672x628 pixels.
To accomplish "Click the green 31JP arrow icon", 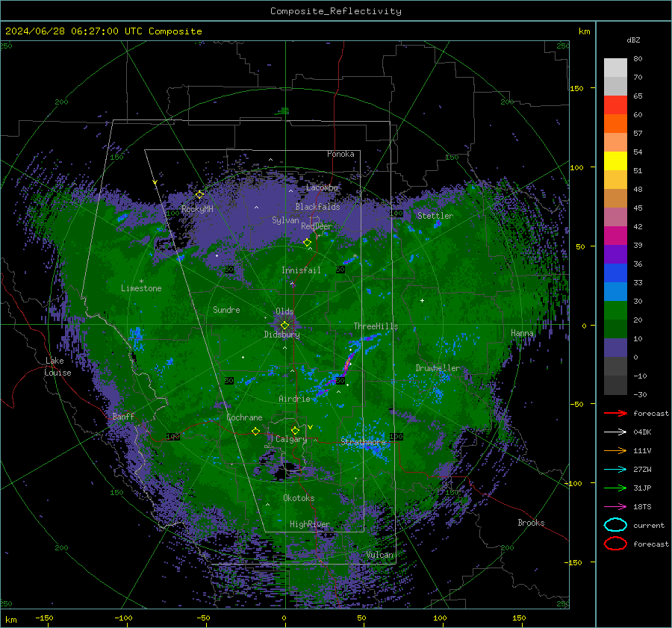I will pos(615,488).
